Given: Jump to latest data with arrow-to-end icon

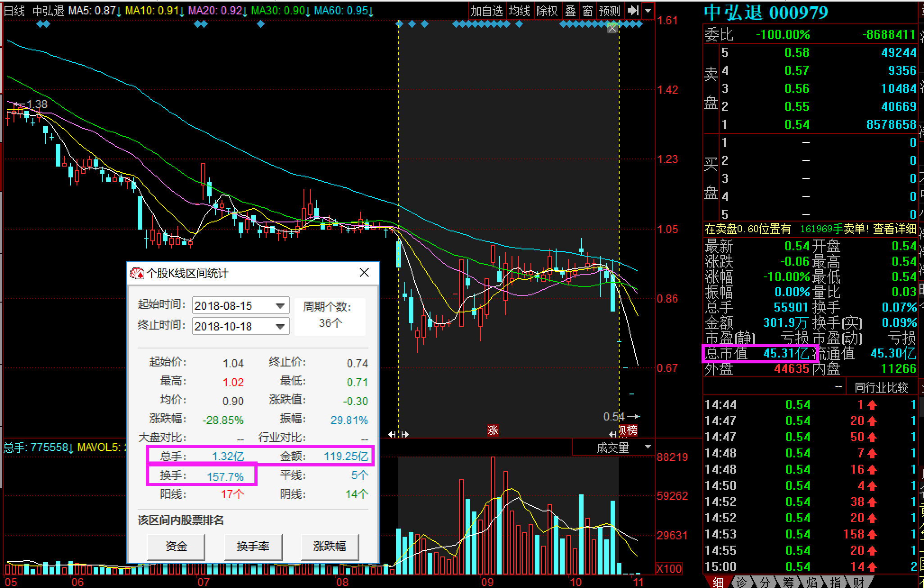Looking at the screenshot, I should pos(634,10).
